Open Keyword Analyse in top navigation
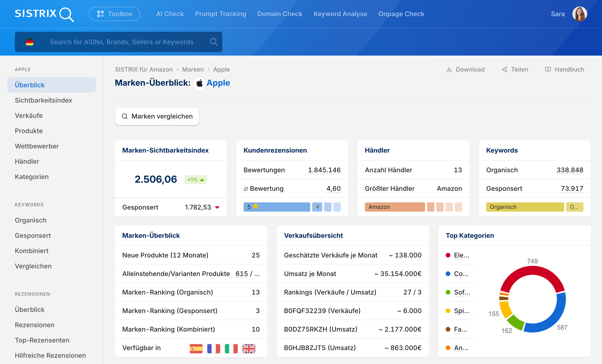Screen dimensions: 602x364 [340, 14]
